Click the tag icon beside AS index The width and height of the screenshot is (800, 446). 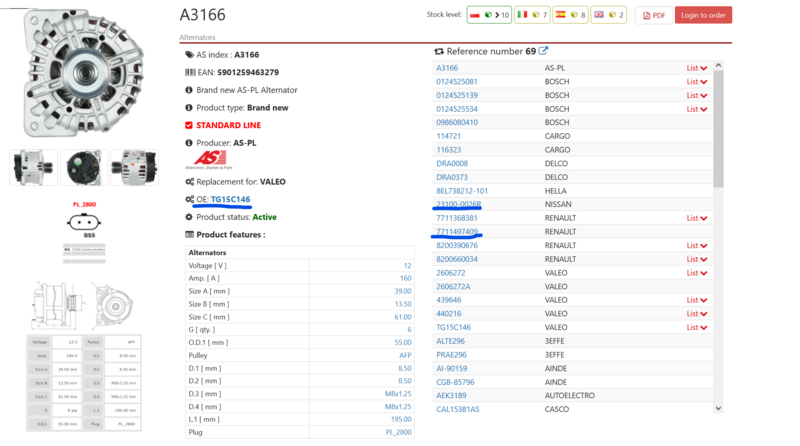(189, 55)
